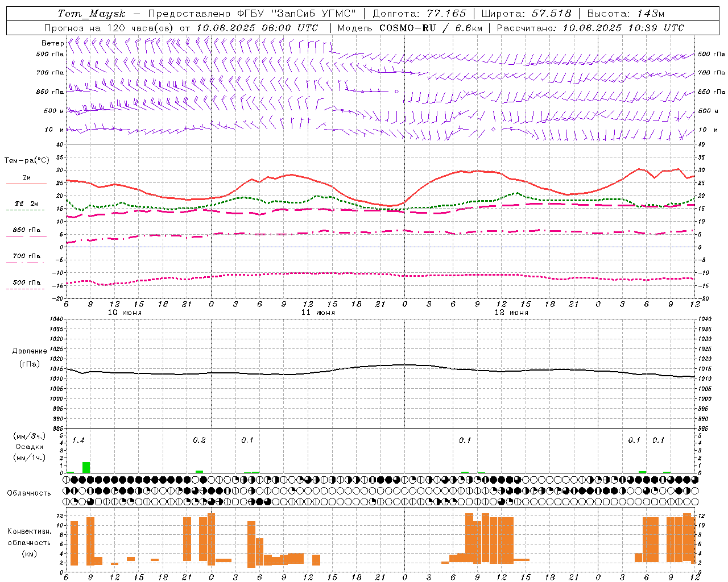Click the model name COSMO-RU / 6.6км

(431, 28)
